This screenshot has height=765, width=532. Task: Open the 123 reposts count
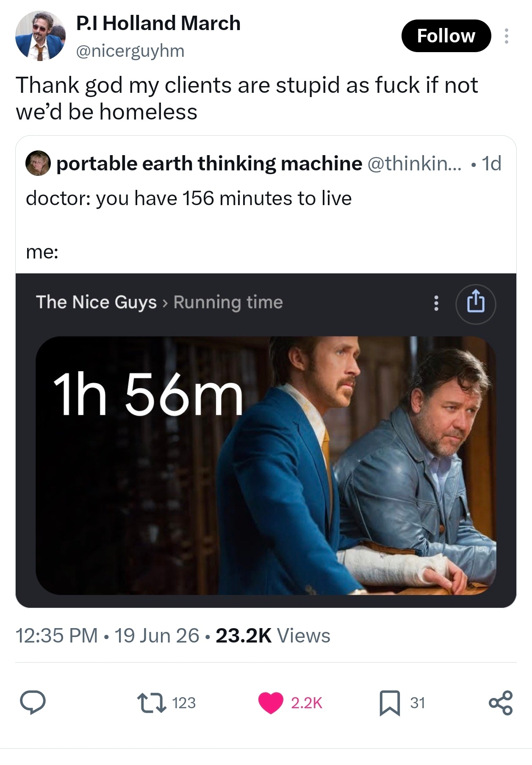click(184, 703)
